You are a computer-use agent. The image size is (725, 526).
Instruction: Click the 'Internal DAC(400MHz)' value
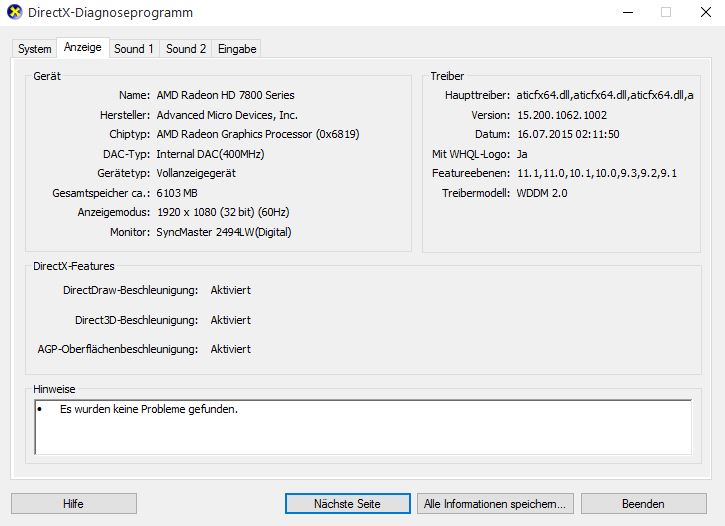pos(210,154)
